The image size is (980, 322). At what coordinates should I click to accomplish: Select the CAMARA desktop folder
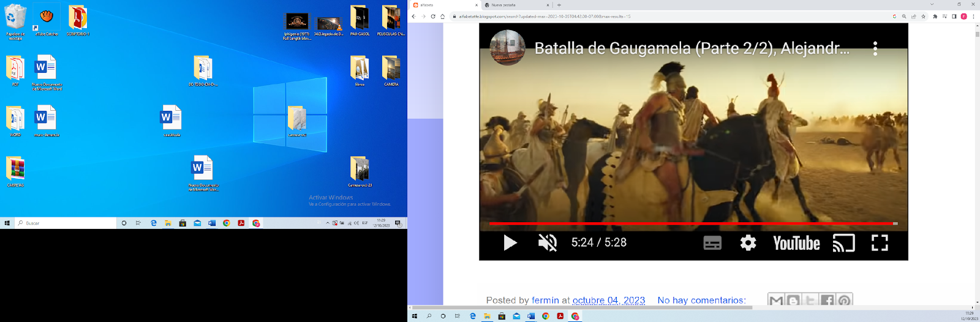pyautogui.click(x=391, y=71)
